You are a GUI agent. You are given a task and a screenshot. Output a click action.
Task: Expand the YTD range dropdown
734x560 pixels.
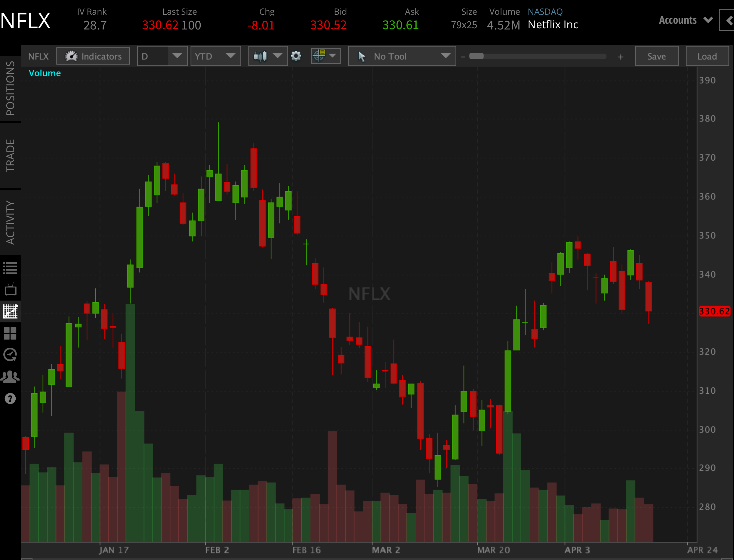[215, 56]
